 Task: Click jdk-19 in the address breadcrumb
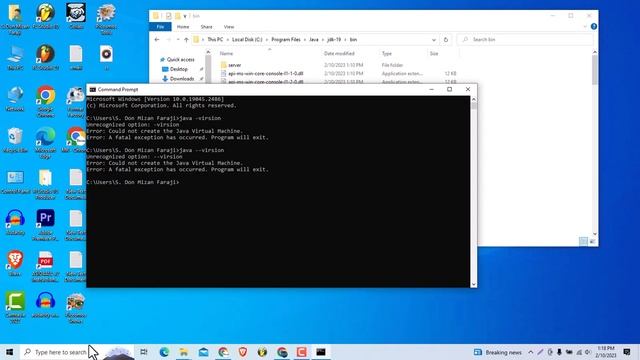(334, 40)
